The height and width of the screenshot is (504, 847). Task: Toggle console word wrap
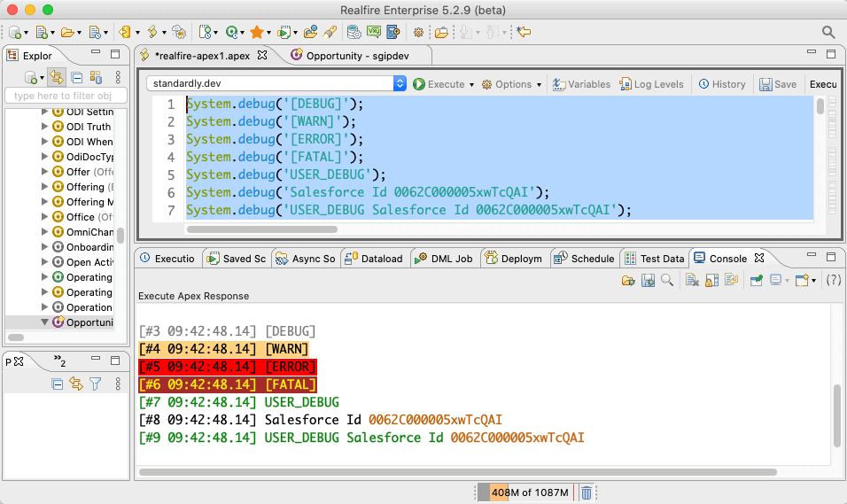[732, 280]
